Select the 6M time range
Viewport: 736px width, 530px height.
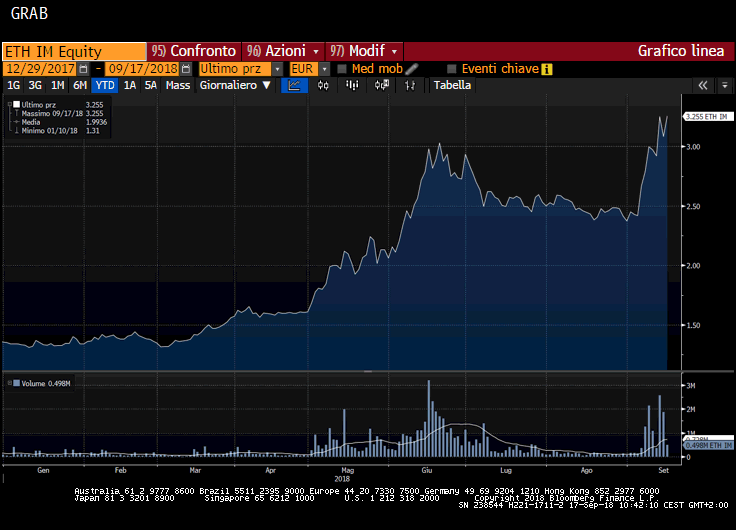coord(79,86)
